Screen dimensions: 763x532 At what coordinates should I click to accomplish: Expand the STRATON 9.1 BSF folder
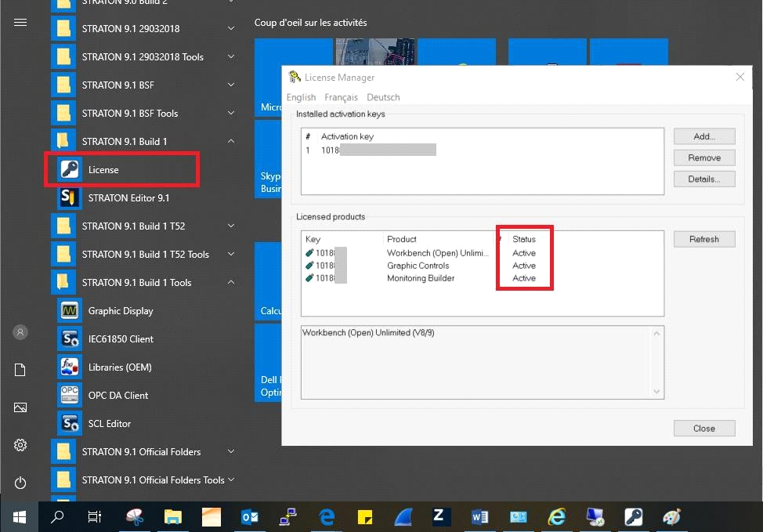click(x=231, y=85)
